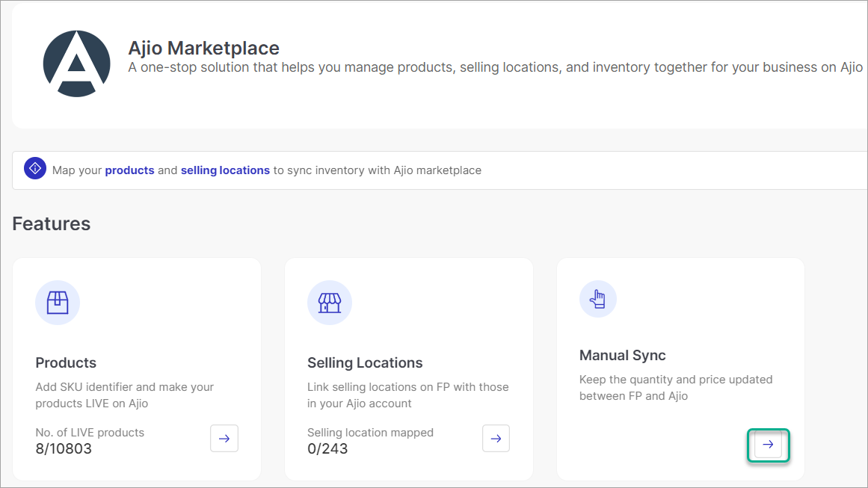Click the Features section heading
The image size is (868, 488).
pos(51,223)
